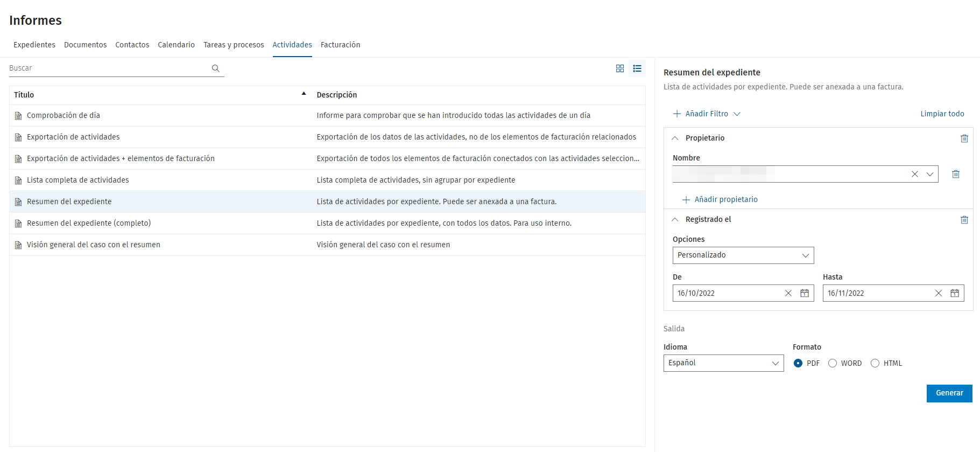This screenshot has height=452, width=980.
Task: Clear the De date 16/10/2022
Action: point(788,293)
